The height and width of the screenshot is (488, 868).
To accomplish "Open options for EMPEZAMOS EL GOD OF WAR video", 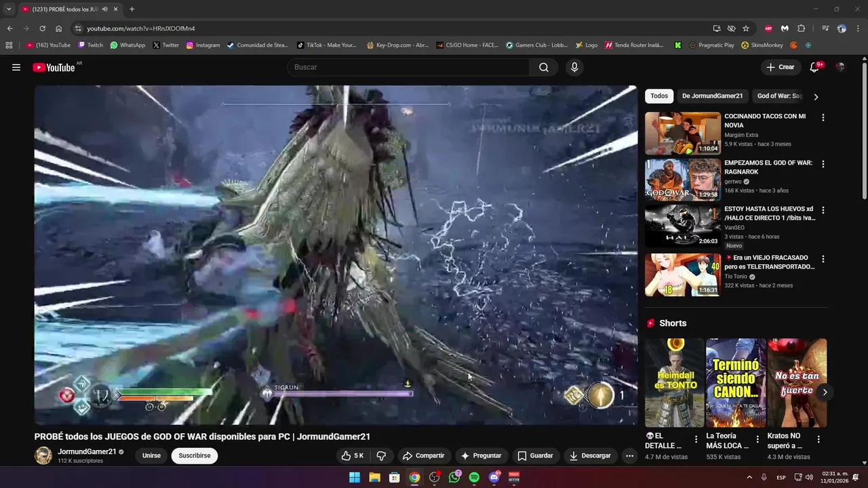I will [x=823, y=164].
